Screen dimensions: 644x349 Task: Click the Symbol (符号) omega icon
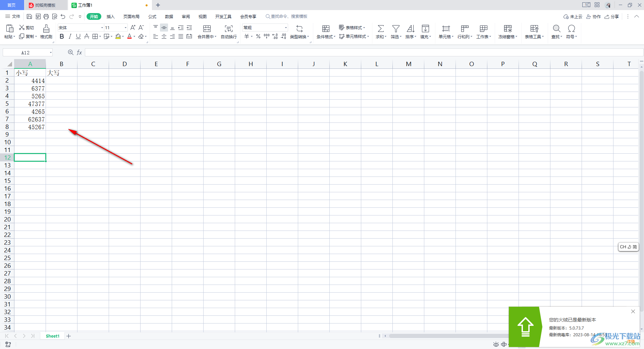(572, 29)
